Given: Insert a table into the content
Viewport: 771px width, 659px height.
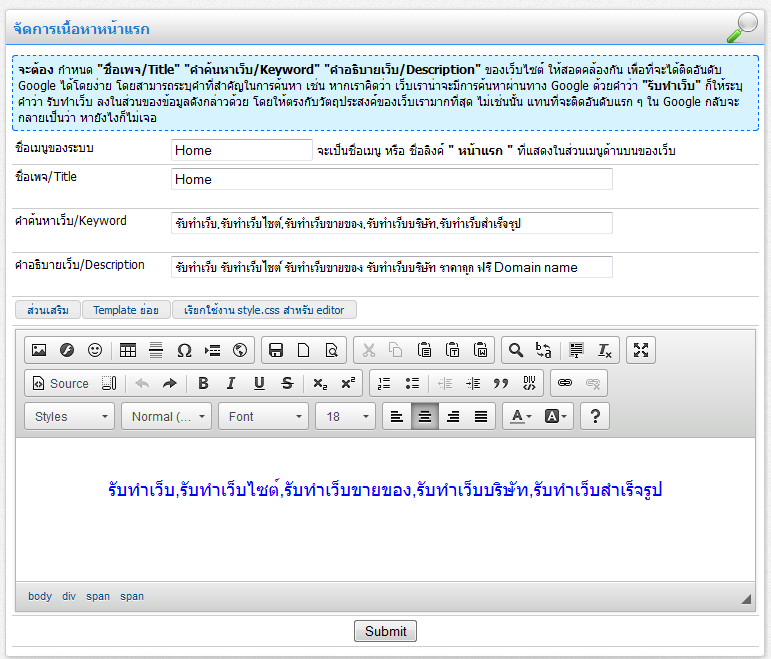Looking at the screenshot, I should tap(128, 350).
